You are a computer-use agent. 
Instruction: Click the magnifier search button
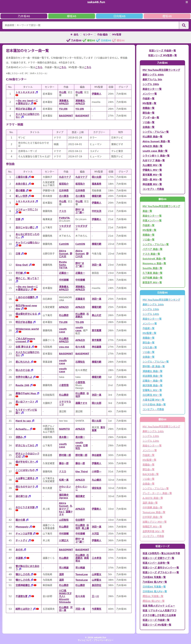coord(184,25)
